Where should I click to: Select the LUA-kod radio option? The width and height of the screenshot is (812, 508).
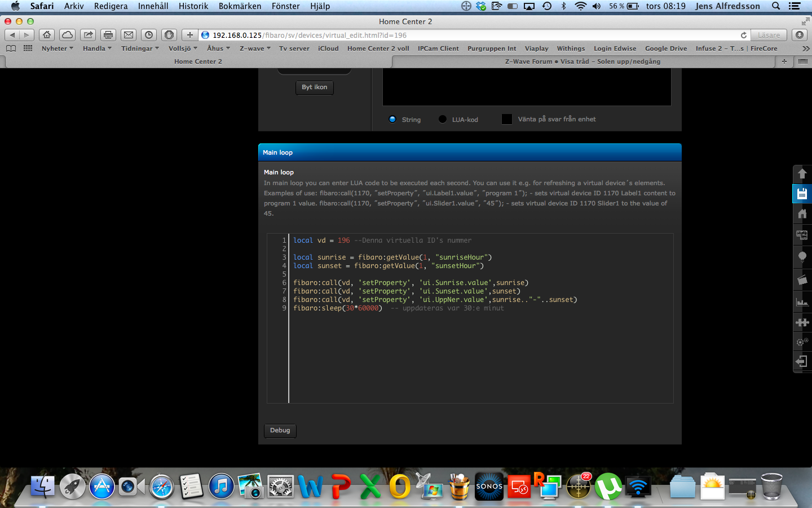[443, 119]
